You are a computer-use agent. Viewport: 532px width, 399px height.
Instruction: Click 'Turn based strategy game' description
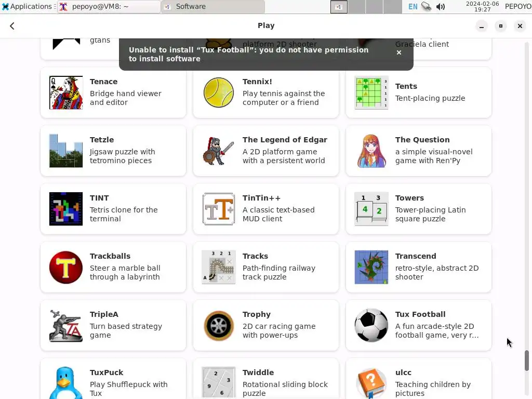pos(126,330)
